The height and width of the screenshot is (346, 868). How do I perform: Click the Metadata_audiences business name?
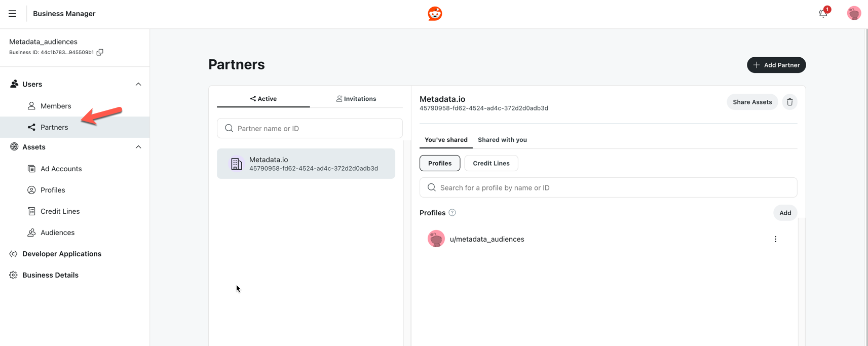pos(43,42)
